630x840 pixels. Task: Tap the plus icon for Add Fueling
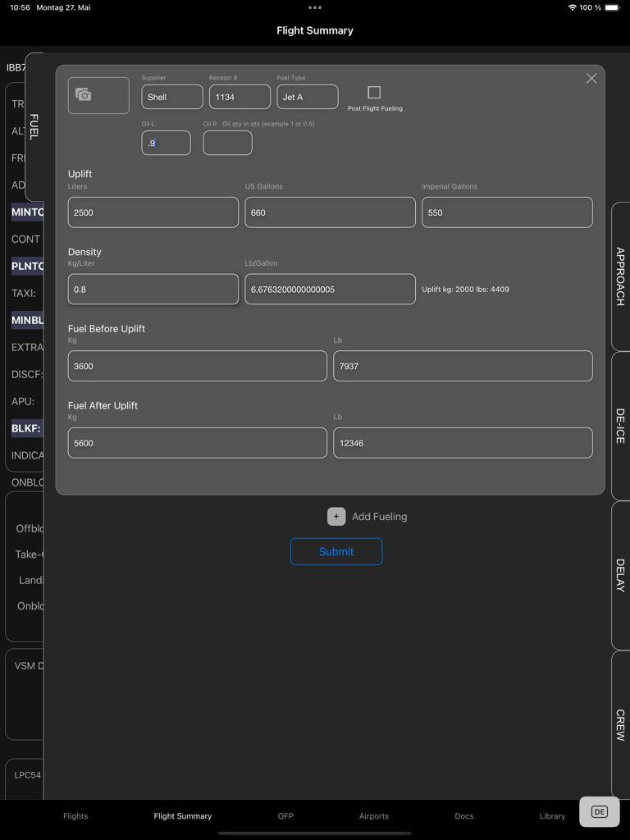click(x=336, y=516)
